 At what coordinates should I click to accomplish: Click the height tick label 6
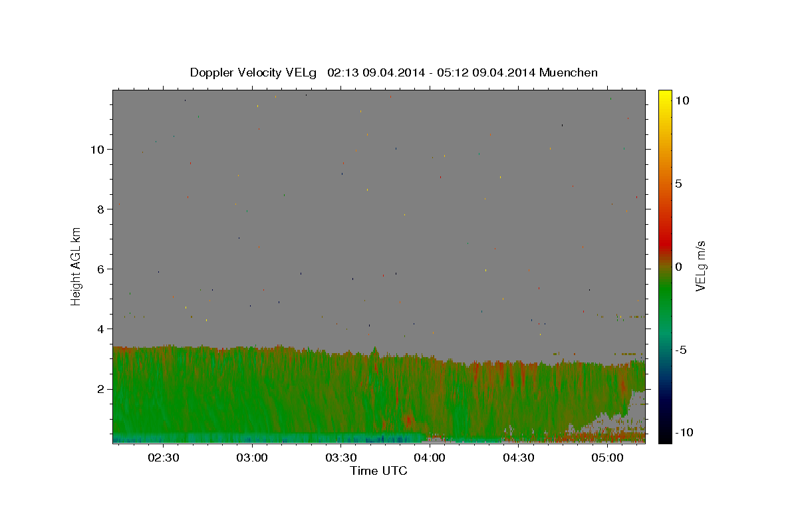tap(102, 269)
